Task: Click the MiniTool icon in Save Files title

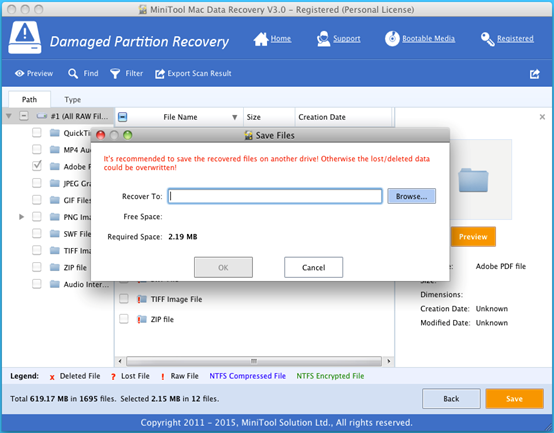Action: (248, 135)
